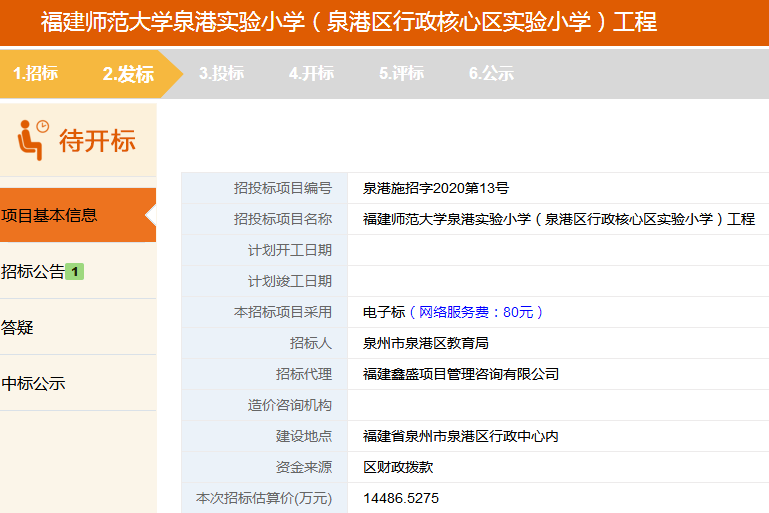Click the 本次招标估算价(万元) label
This screenshot has width=769, height=513.
point(264,498)
